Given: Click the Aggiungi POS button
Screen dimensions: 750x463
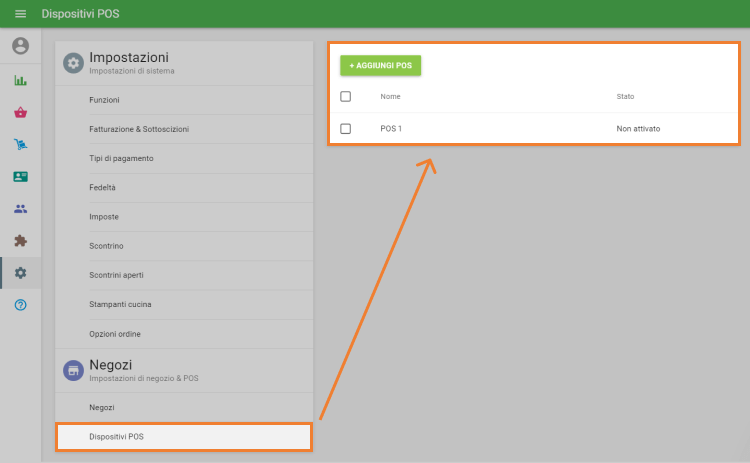Looking at the screenshot, I should [380, 65].
